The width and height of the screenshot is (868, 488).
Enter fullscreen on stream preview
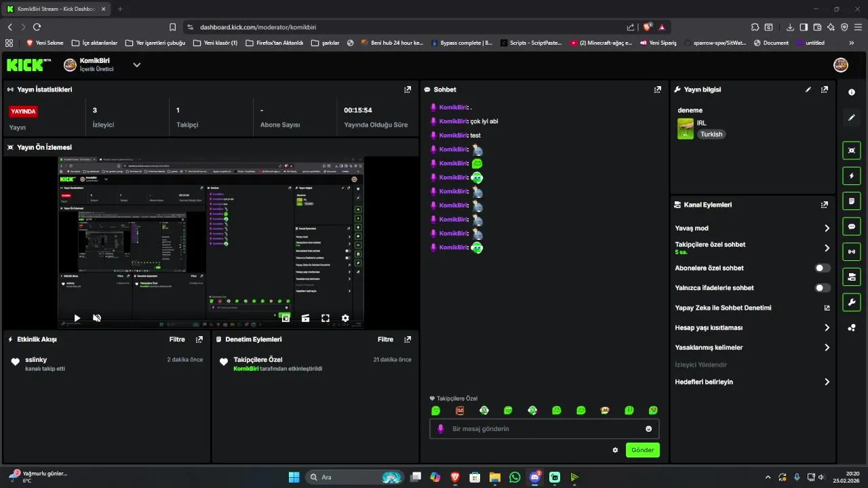325,318
